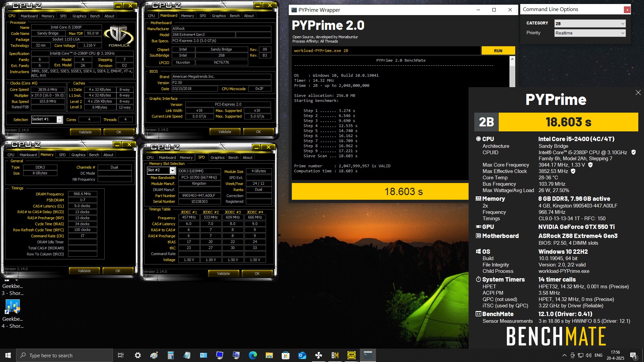Click the DRAM Frequency value 968.6 MHz
This screenshot has height=362, width=644.
(x=83, y=194)
